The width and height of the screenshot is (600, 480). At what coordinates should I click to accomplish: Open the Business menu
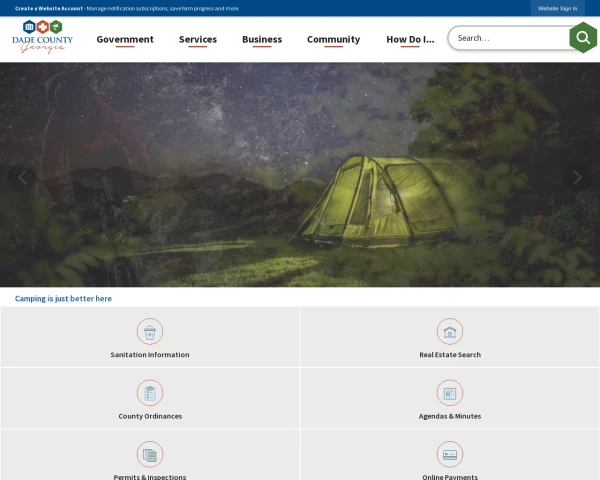262,39
